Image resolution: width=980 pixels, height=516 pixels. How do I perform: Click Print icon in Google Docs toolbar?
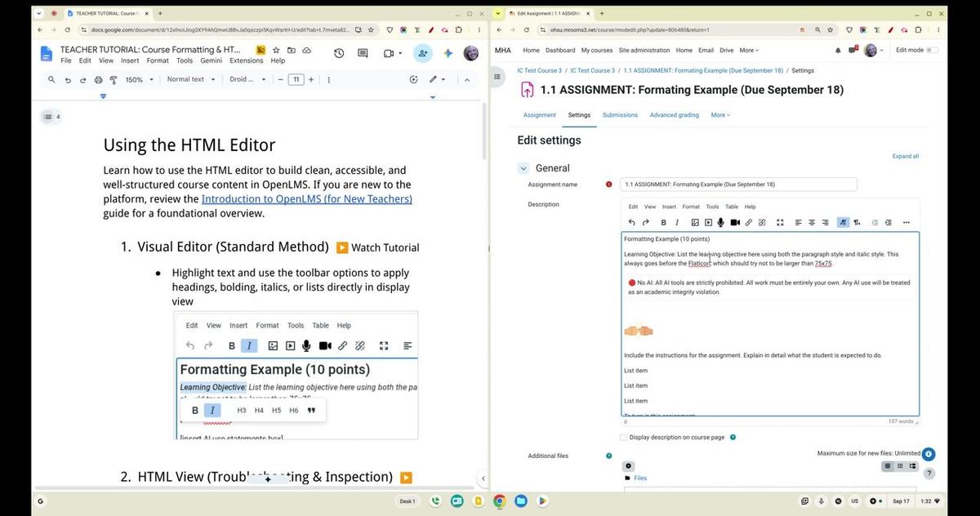click(98, 80)
